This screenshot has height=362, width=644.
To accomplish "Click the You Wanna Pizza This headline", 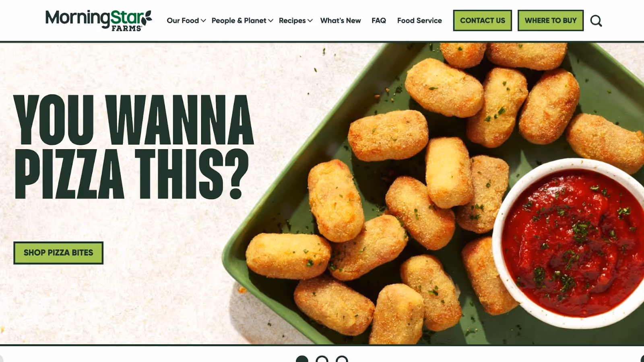I will [x=134, y=147].
